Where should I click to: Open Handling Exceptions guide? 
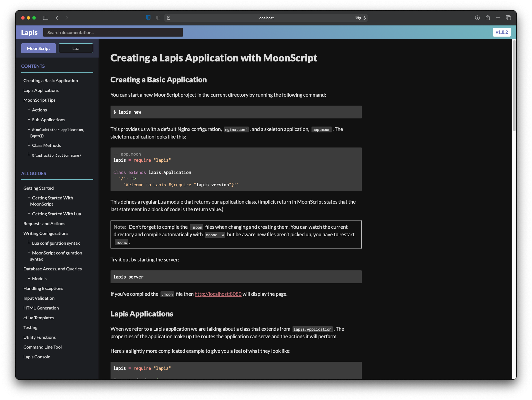(43, 288)
